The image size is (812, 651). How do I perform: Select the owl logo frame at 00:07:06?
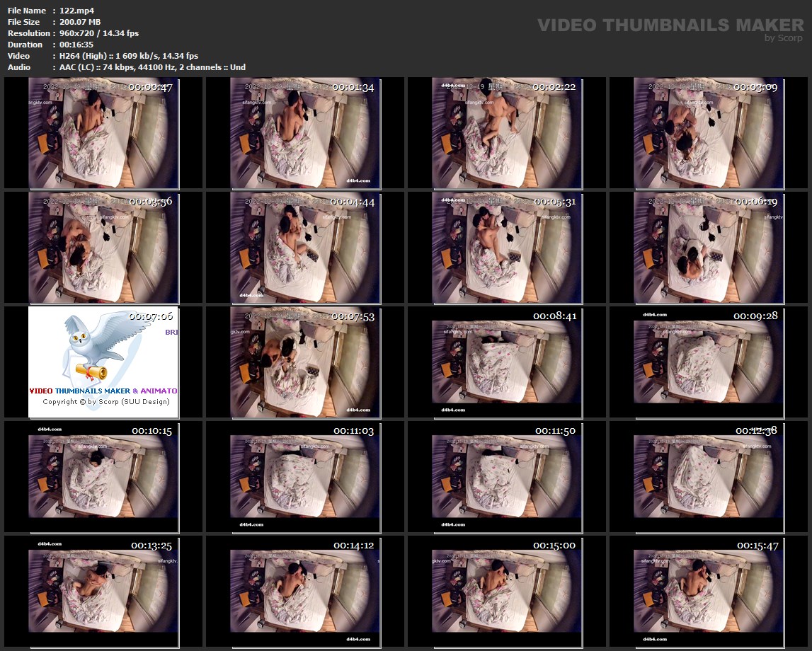(103, 362)
